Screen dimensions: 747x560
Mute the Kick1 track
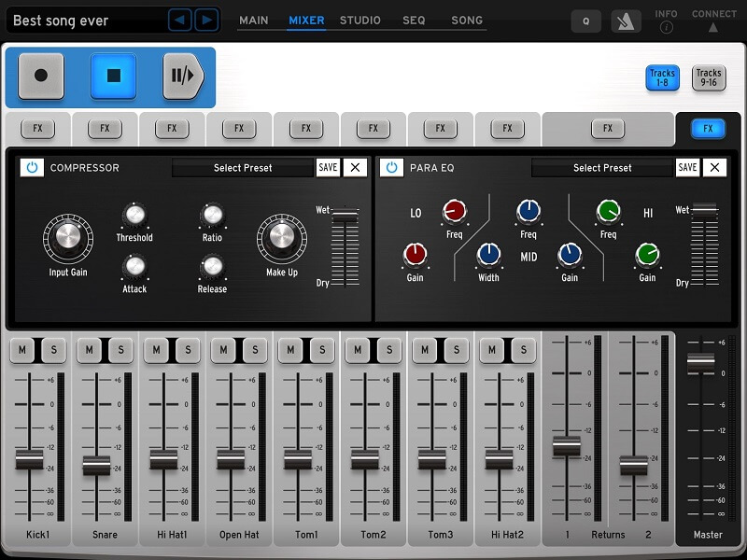[x=24, y=350]
